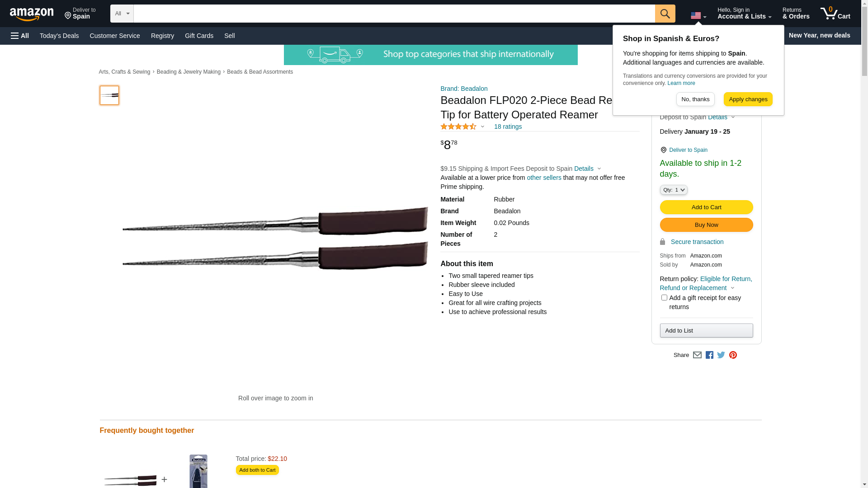The height and width of the screenshot is (488, 868).
Task: Select the product image thumbnail
Action: click(x=109, y=95)
